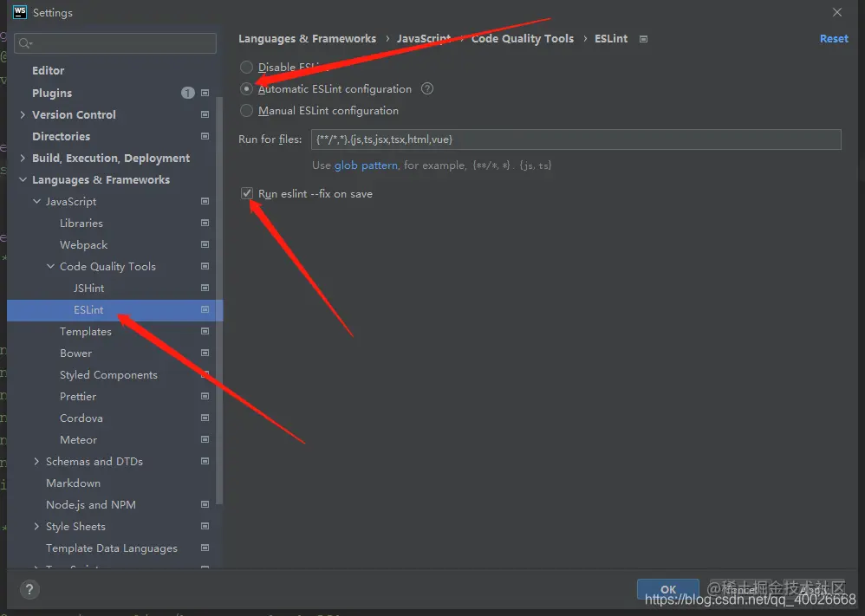Screen dimensions: 865x616
Task: Click Languages & Frameworks in breadcrumb
Action: [307, 39]
